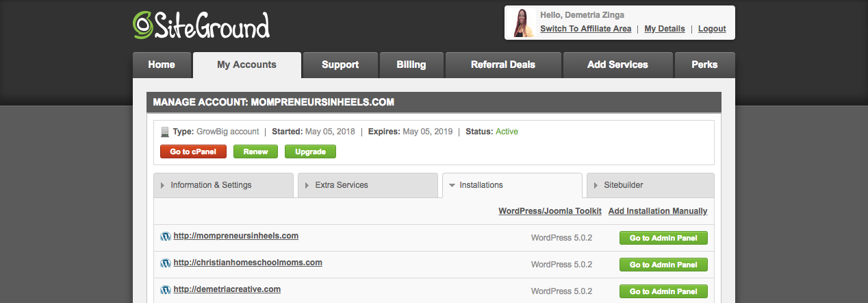Click WordPress 5.0.2 text in demetriacreative.com row
This screenshot has height=303, width=868.
point(561,291)
